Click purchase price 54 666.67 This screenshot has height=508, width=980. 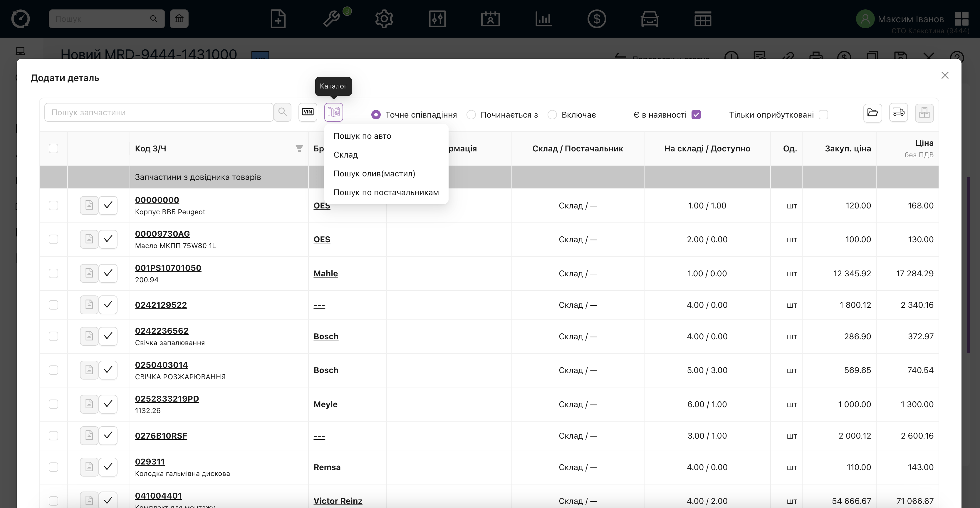pyautogui.click(x=851, y=501)
